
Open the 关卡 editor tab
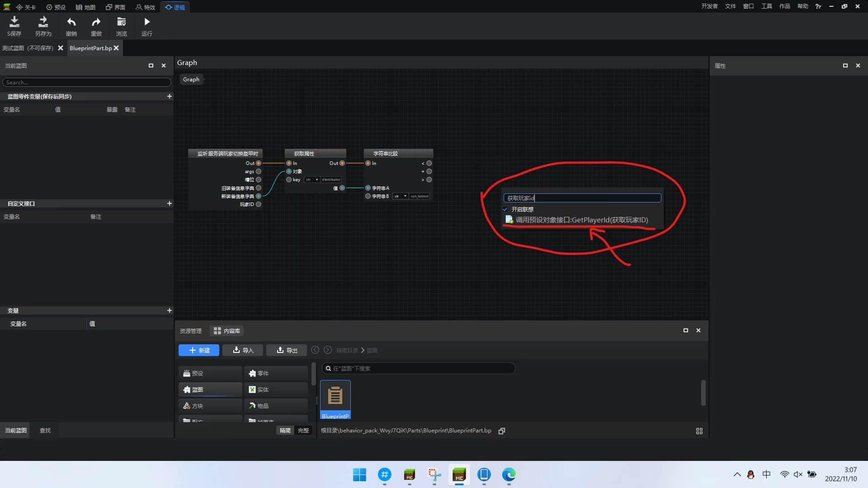click(26, 7)
